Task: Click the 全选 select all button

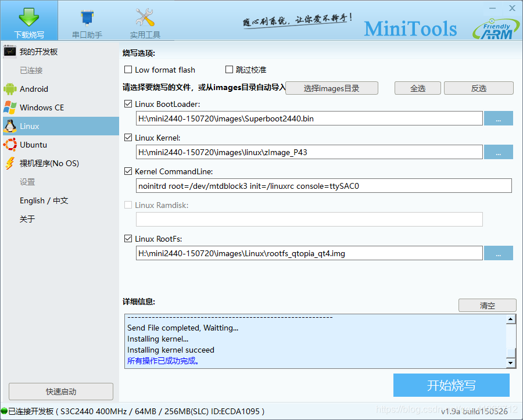Action: [418, 88]
